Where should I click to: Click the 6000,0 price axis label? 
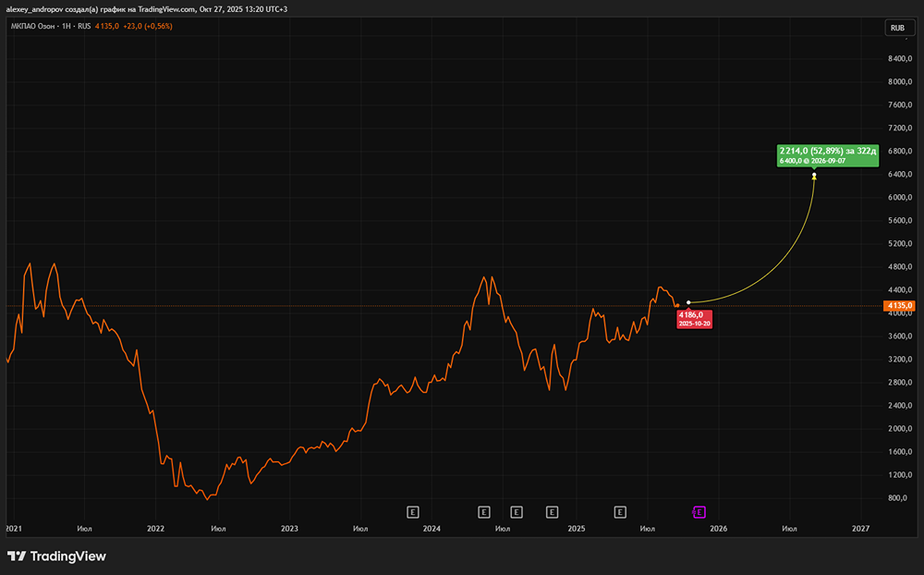(900, 197)
